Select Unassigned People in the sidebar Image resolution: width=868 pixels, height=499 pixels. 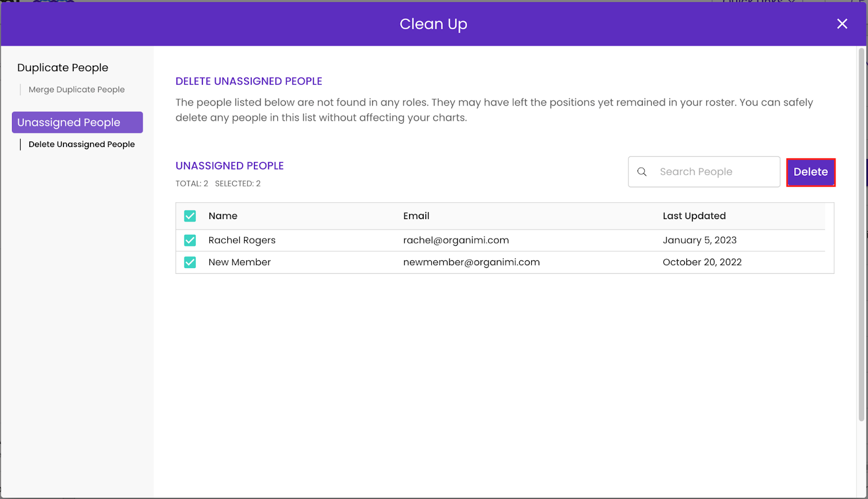[x=68, y=122]
